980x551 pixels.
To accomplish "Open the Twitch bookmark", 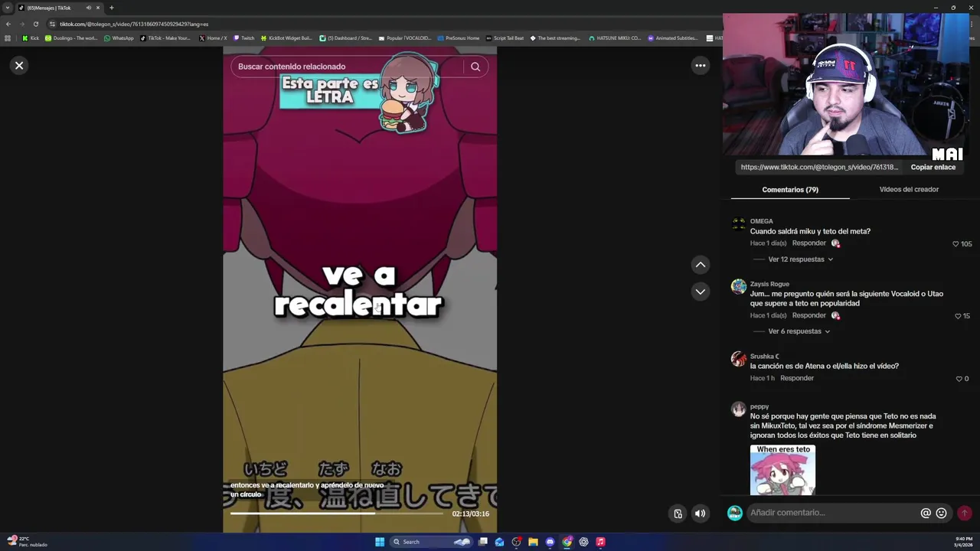I will click(244, 38).
